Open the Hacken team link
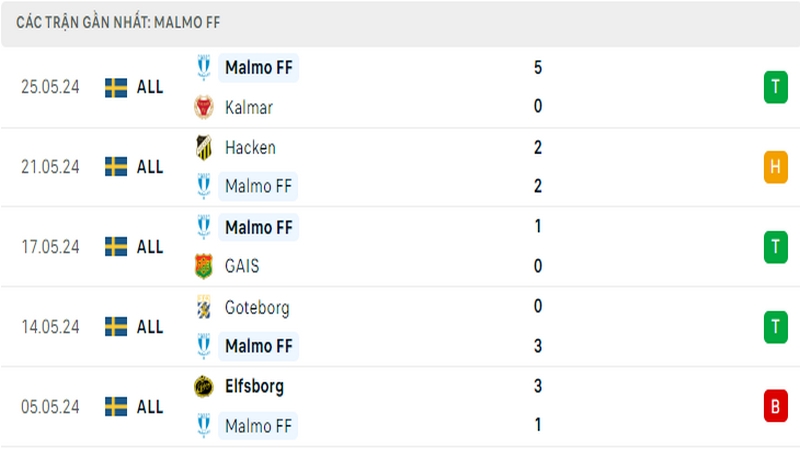This screenshot has width=800, height=450. [x=250, y=147]
